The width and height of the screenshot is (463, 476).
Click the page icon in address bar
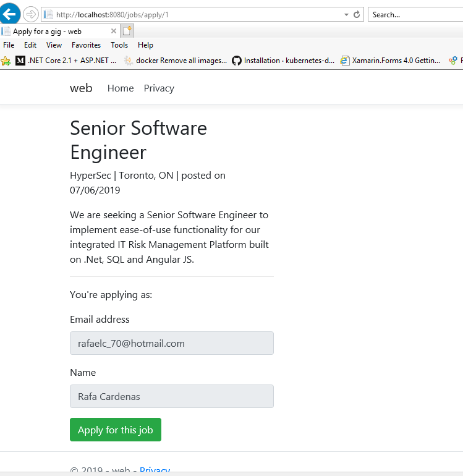coord(48,15)
